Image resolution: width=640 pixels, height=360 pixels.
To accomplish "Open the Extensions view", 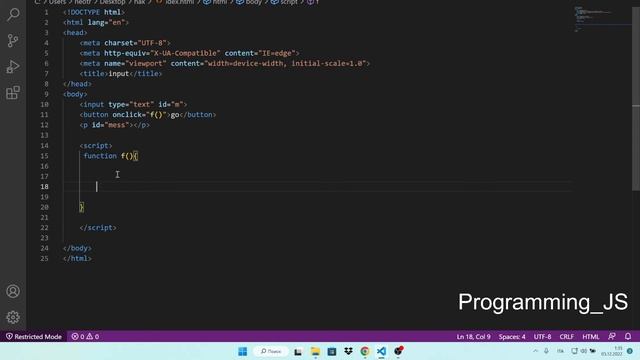I will (13, 93).
